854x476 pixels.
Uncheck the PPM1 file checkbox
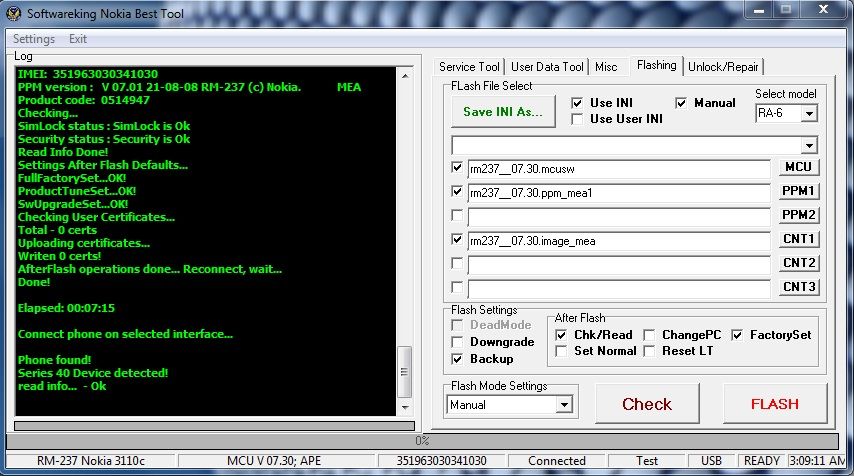coord(457,192)
